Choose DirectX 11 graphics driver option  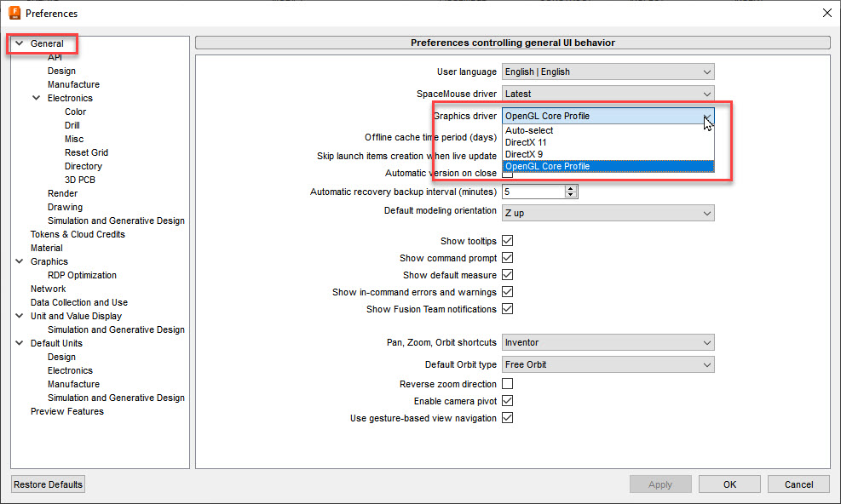[x=608, y=142]
